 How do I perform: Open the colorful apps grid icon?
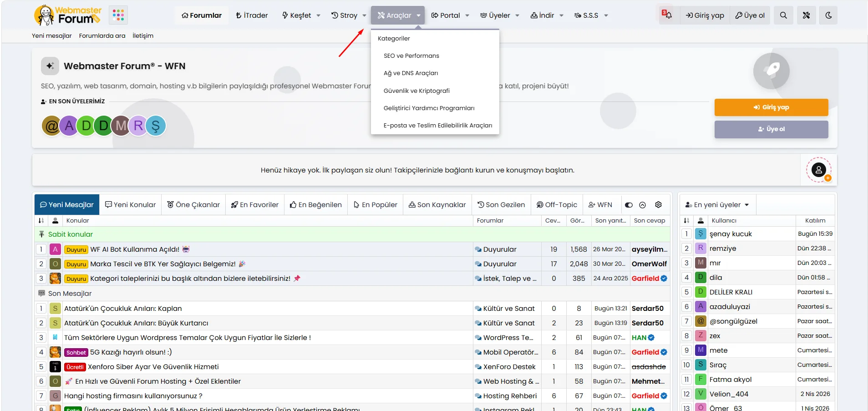(118, 15)
